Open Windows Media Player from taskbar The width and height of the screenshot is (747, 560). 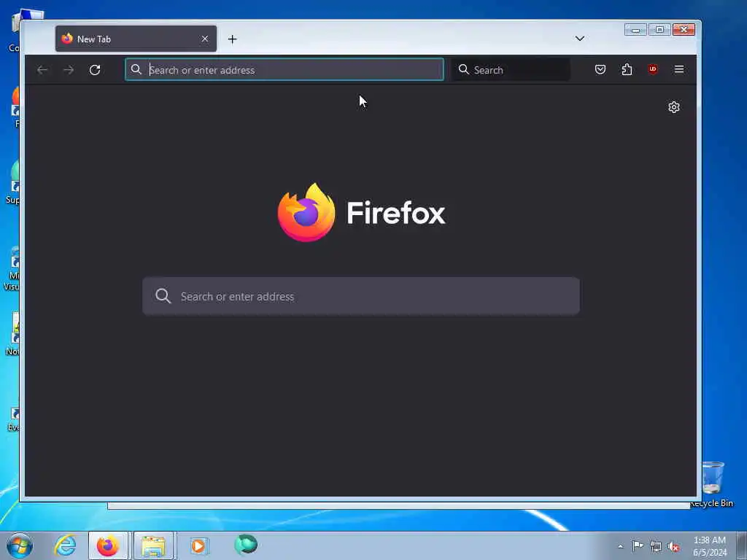pyautogui.click(x=198, y=545)
